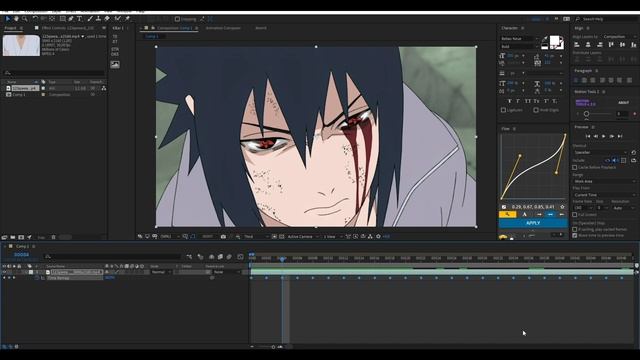The image size is (640, 360).
Task: Open the viewer Active Camera dropdown
Action: coord(302,237)
